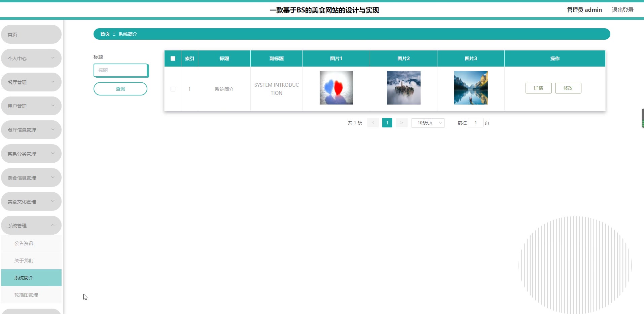
Task: Click the 系统简介 breadcrumb text
Action: 128,34
